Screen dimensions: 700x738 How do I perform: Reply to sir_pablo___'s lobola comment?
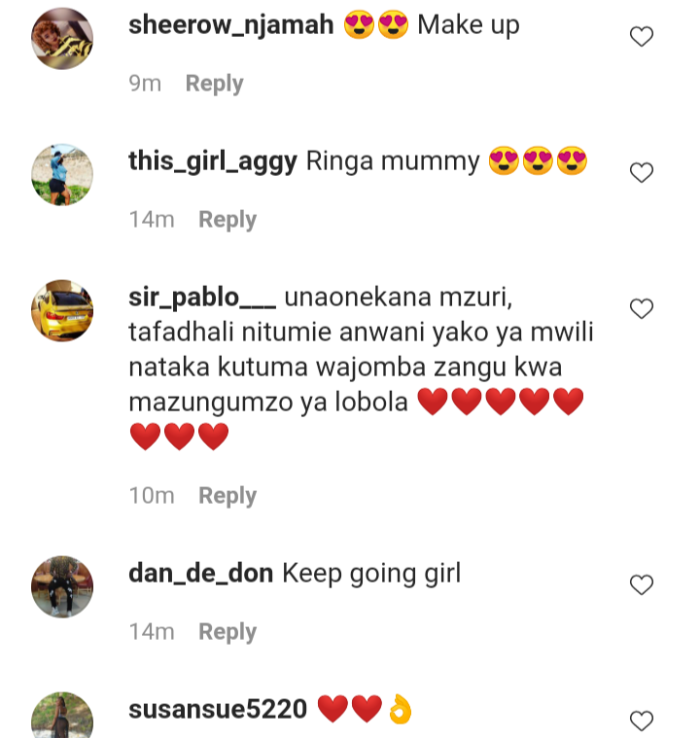[227, 496]
